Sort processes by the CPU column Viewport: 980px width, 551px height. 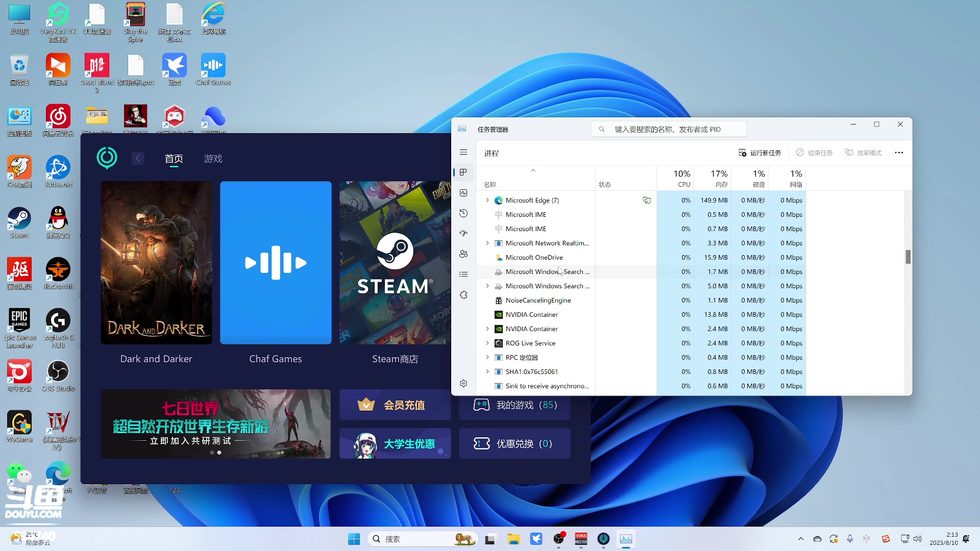(x=675, y=179)
